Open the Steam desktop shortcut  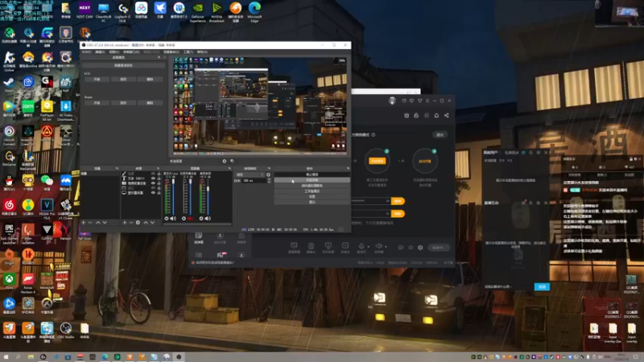coord(9,84)
